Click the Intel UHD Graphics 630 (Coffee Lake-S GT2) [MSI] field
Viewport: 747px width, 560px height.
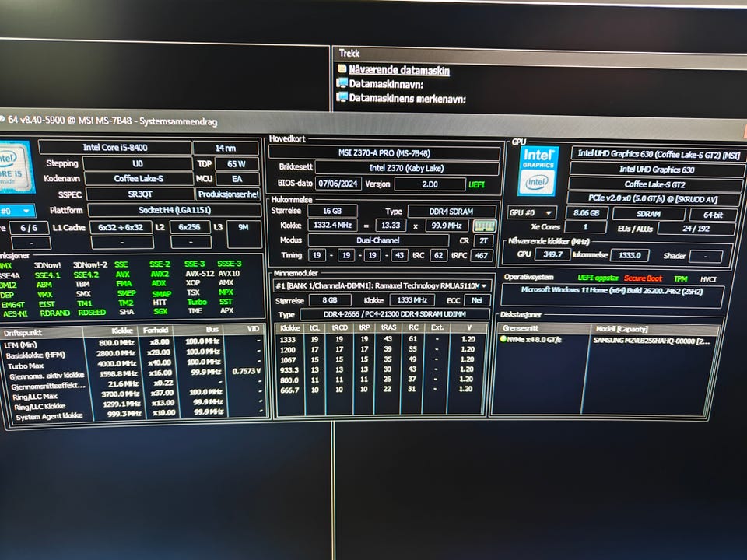point(658,154)
